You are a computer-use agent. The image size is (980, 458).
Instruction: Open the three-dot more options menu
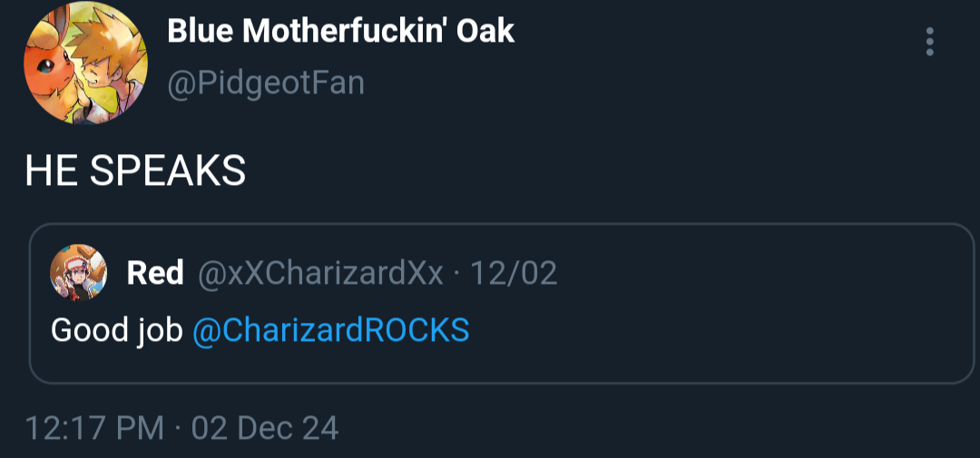tap(929, 42)
